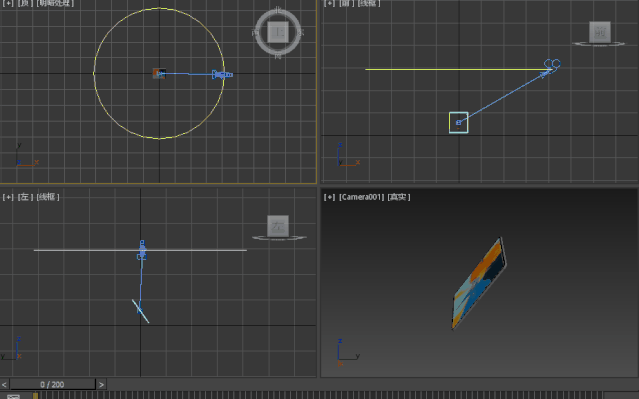
Task: Select the camera target box in front viewport
Action: [x=458, y=122]
